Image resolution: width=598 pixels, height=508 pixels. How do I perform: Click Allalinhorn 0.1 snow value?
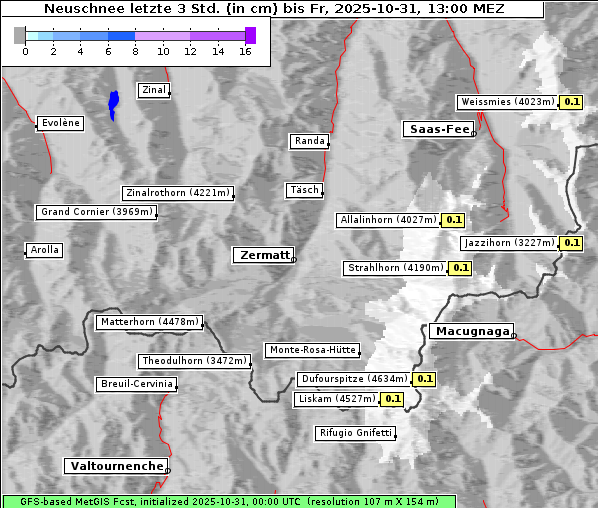point(453,220)
